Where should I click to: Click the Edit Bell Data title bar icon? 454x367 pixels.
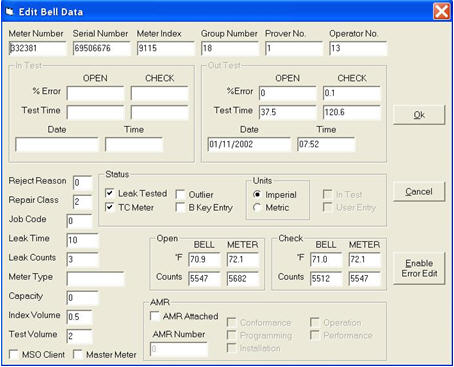9,12
